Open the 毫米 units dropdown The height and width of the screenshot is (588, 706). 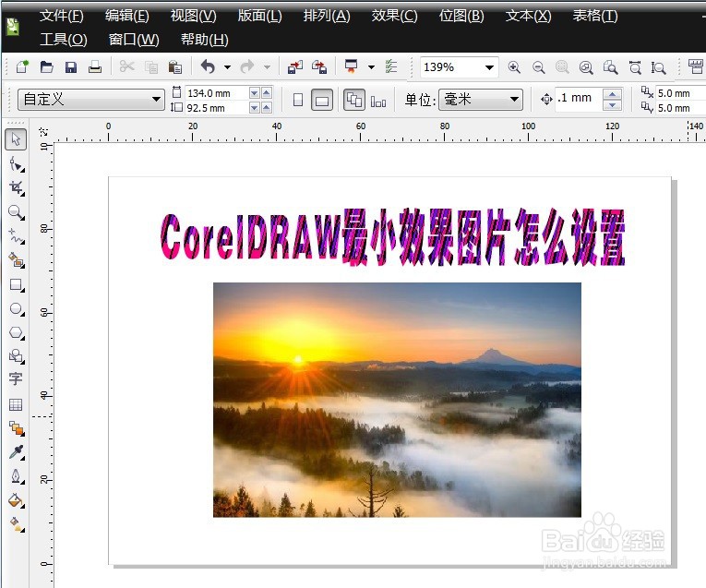514,99
